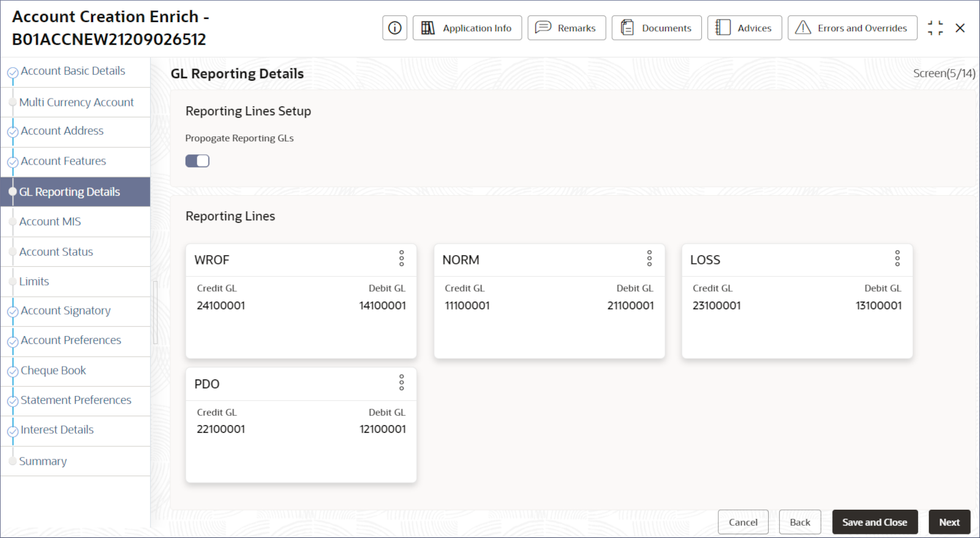Go to Cheque Book step
This screenshot has width=980, height=538.
[75, 371]
